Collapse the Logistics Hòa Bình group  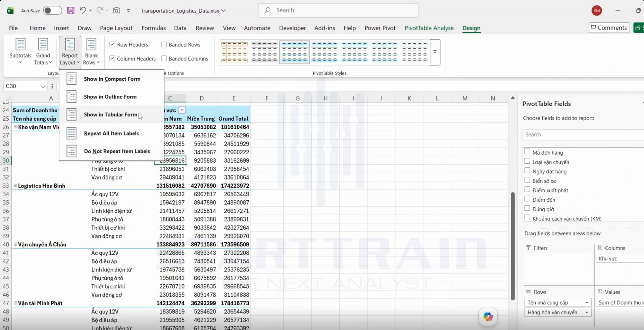coord(15,185)
